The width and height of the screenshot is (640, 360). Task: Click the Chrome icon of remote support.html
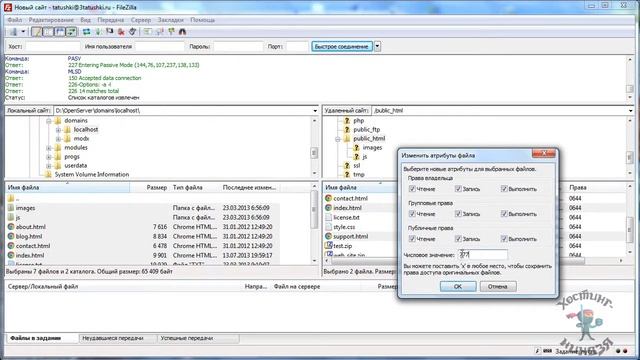pos(329,236)
